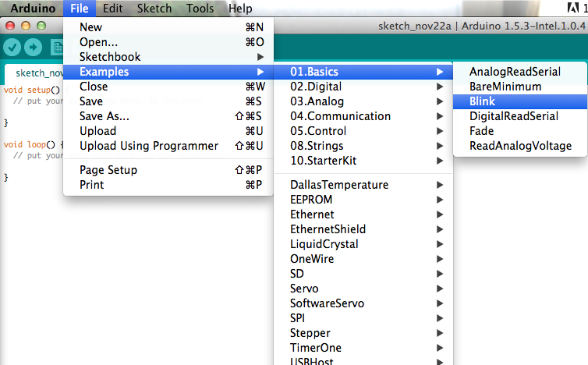This screenshot has width=588, height=365.
Task: Click the Verify checkmark toolbar button
Action: 12,48
